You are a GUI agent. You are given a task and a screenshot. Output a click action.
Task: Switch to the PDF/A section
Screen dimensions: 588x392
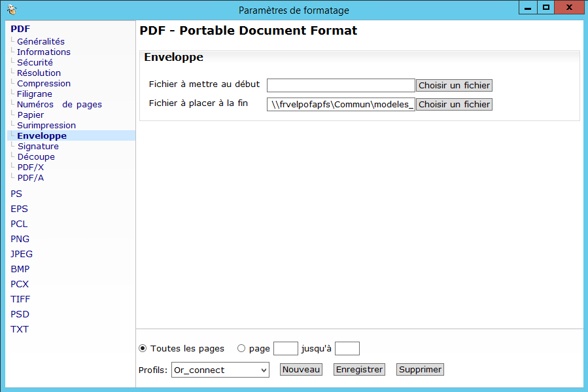click(x=31, y=177)
